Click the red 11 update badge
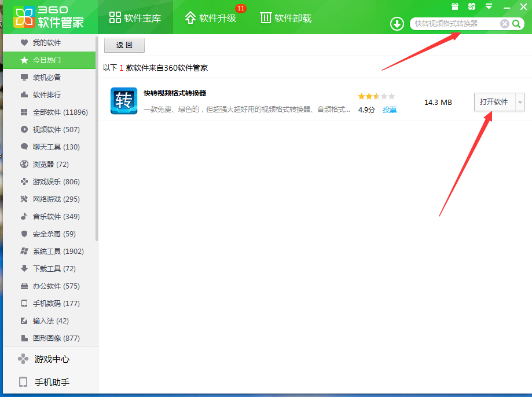 coord(241,8)
